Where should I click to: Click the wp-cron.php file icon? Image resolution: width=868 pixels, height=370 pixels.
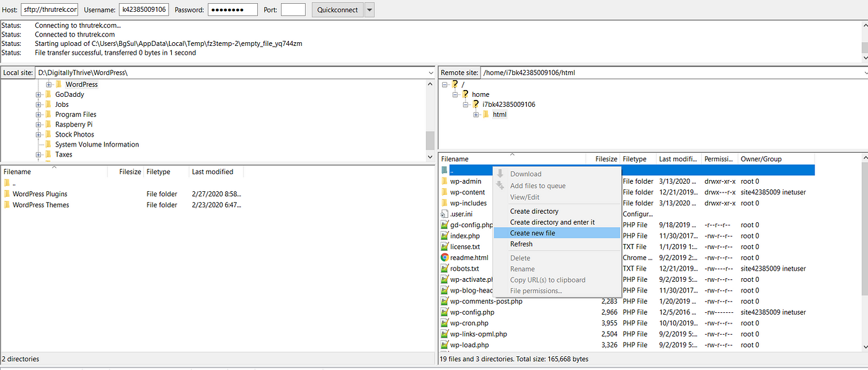[x=445, y=323]
